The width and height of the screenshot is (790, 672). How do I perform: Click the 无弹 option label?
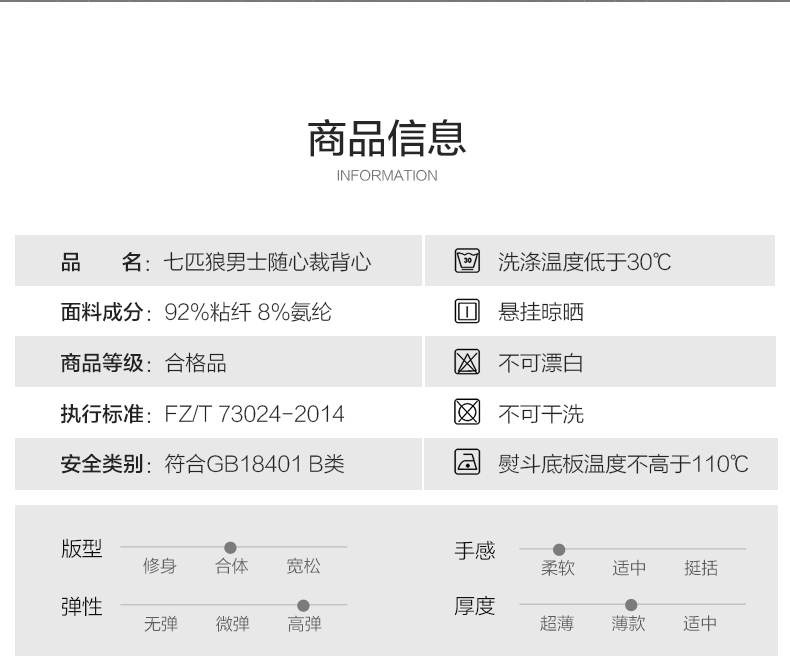[161, 624]
